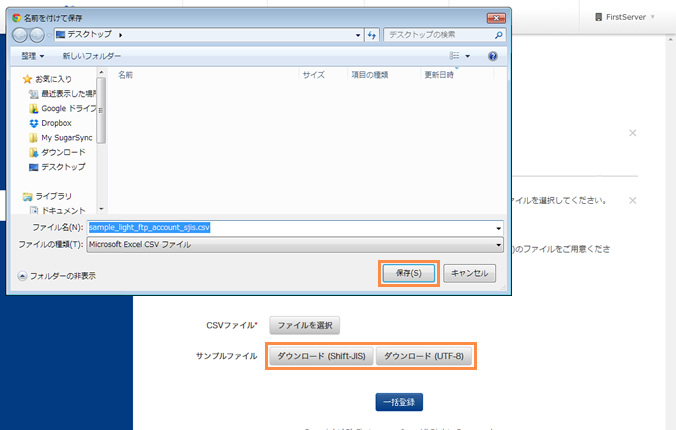Click the desktop address bar path
This screenshot has height=430, width=676.
(89, 35)
